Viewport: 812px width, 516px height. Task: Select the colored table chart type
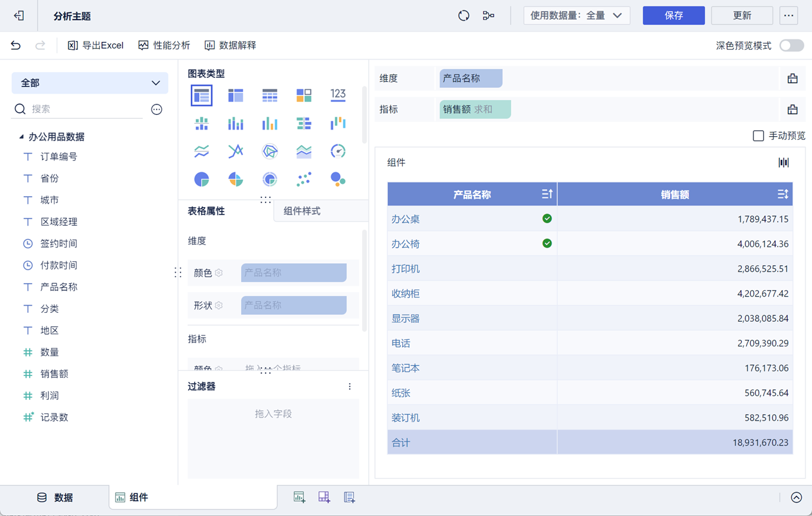[304, 95]
